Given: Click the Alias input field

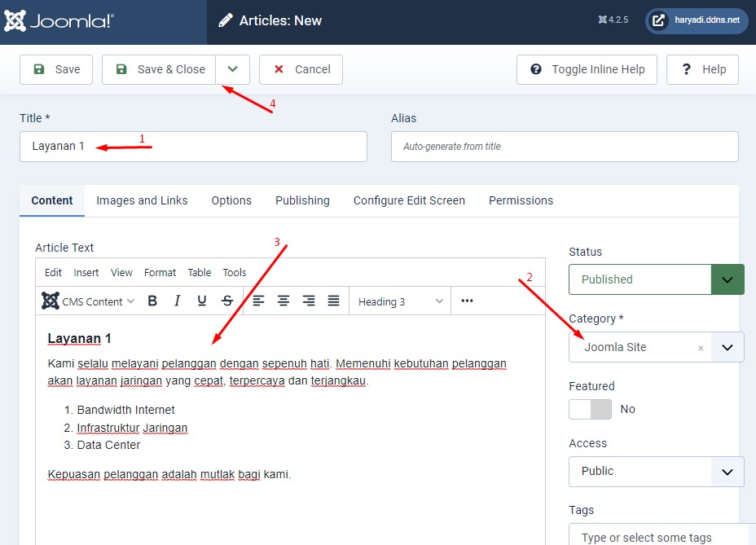Looking at the screenshot, I should coord(565,147).
